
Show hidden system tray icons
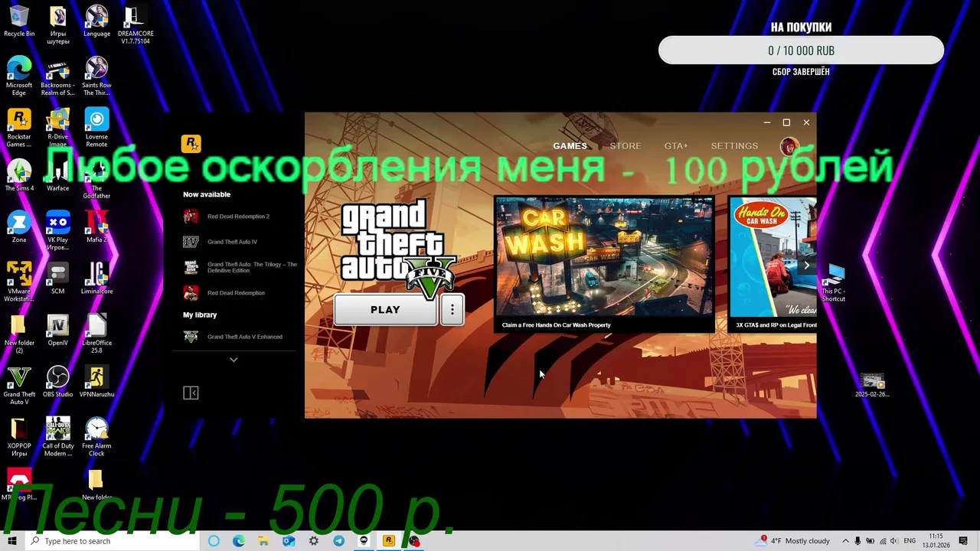click(844, 541)
